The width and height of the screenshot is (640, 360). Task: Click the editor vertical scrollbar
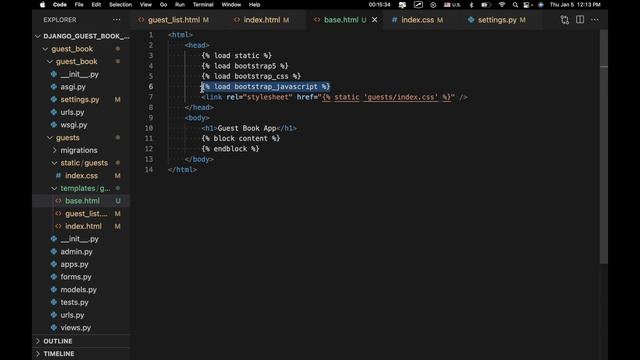pyautogui.click(x=604, y=147)
